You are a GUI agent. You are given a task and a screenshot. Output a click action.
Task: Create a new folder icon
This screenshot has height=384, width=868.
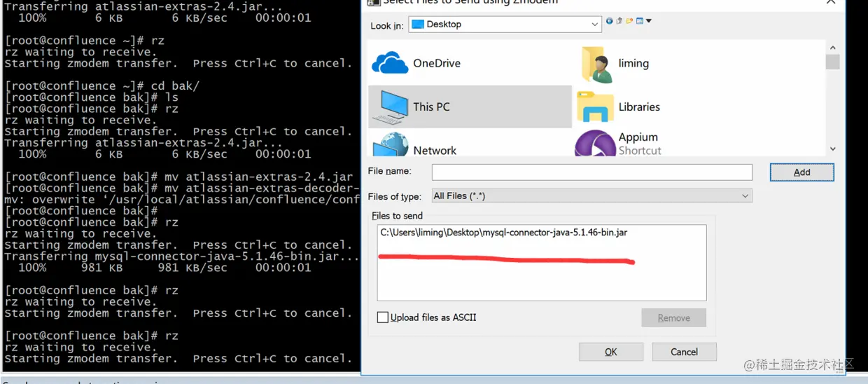point(629,21)
